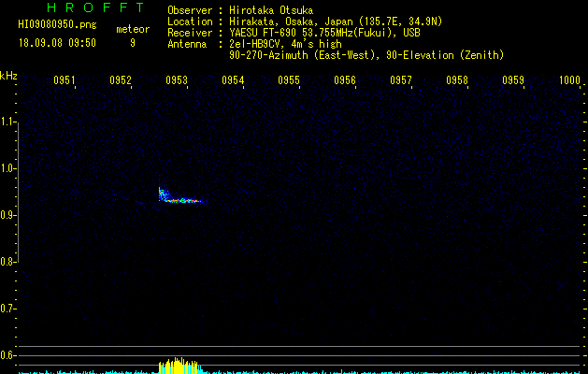Click the 0.8 kHz axis label

pos(7,262)
